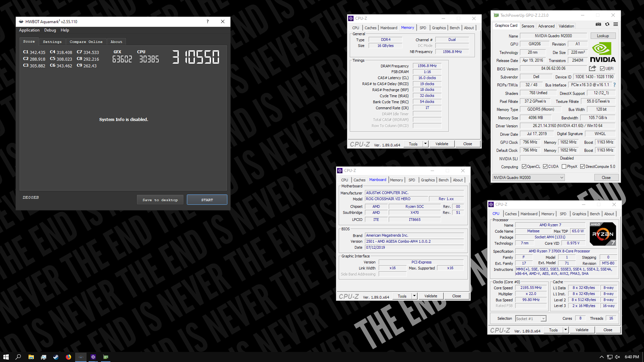Click the Core Speed value 2195.55 MHz

coord(531,288)
